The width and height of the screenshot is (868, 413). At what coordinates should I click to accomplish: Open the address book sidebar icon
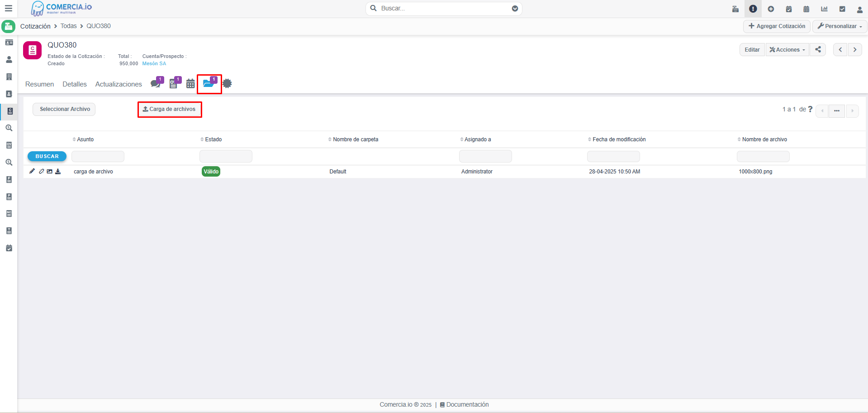tap(9, 94)
